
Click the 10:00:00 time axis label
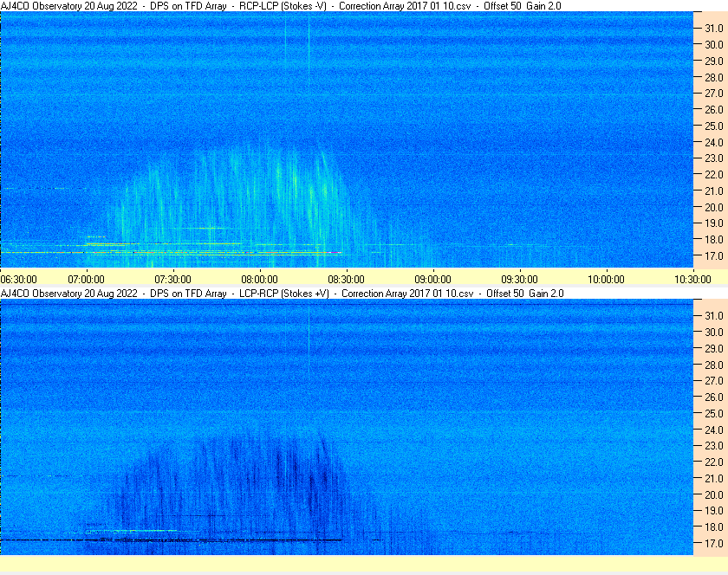(607, 280)
